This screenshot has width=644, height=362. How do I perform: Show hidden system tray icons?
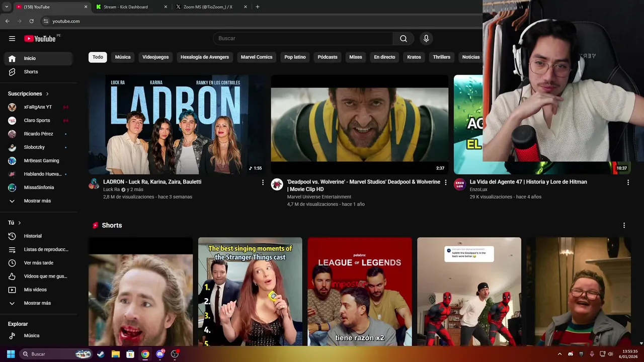tap(559, 354)
